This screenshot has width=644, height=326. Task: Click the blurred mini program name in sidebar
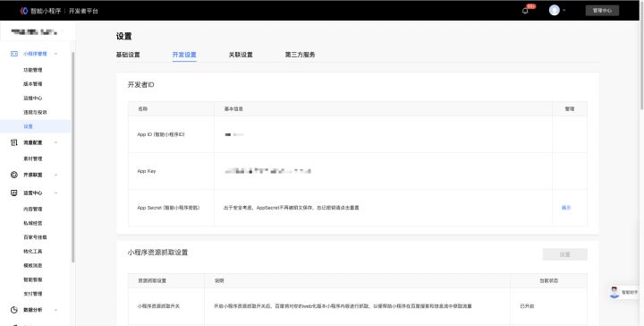click(x=34, y=31)
